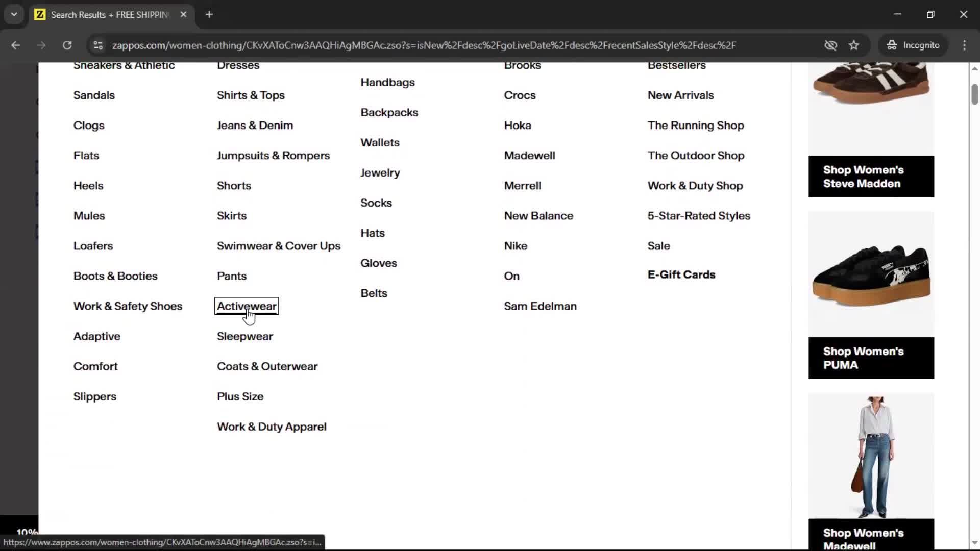Click Shop Women's Steve Madden banner
The image size is (980, 551).
coord(871,177)
